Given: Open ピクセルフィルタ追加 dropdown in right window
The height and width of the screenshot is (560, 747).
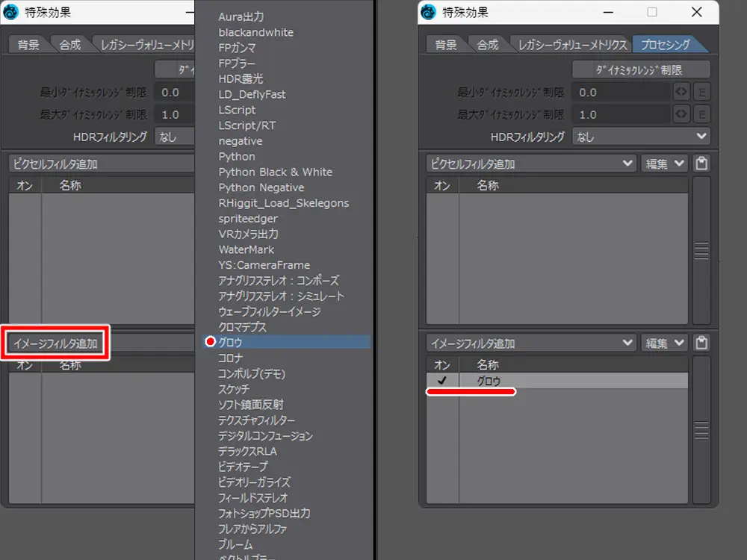Looking at the screenshot, I should (x=531, y=164).
